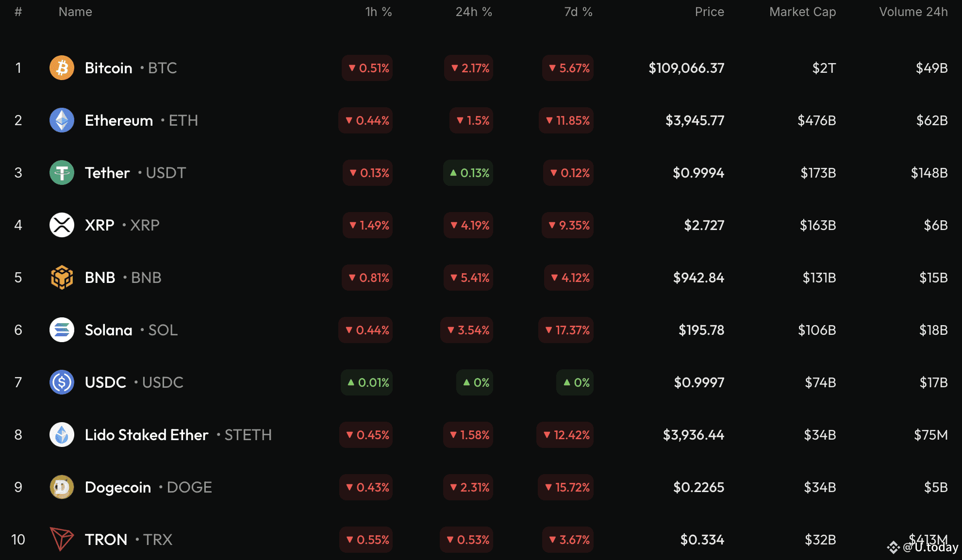Open the Bitcoin name link
The height and width of the screenshot is (560, 962).
[108, 68]
